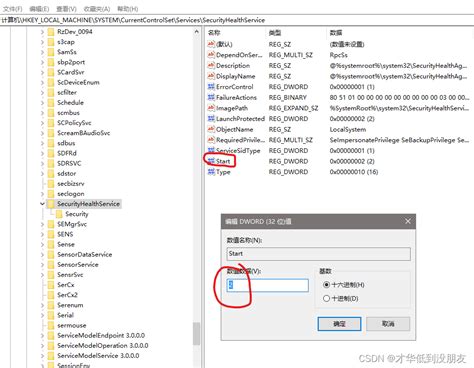The width and height of the screenshot is (474, 368).
Task: Expand the SCardSvr tree node
Action: click(x=42, y=72)
